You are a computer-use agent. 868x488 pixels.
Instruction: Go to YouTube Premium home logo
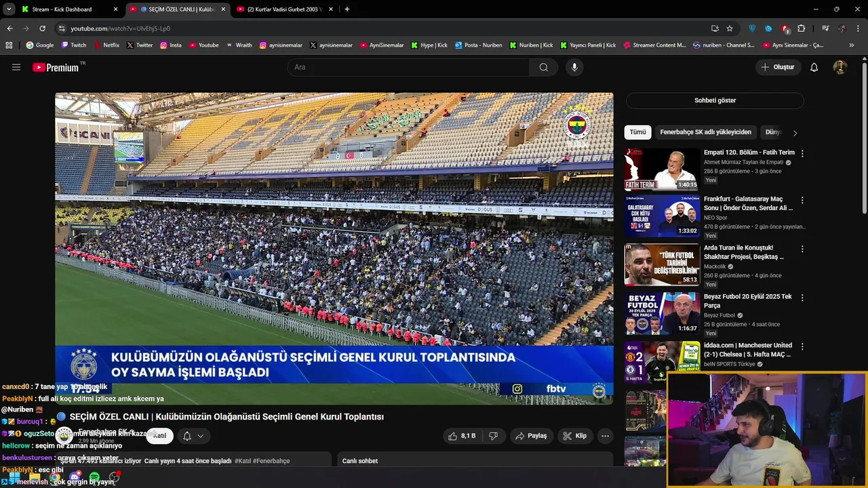[56, 67]
